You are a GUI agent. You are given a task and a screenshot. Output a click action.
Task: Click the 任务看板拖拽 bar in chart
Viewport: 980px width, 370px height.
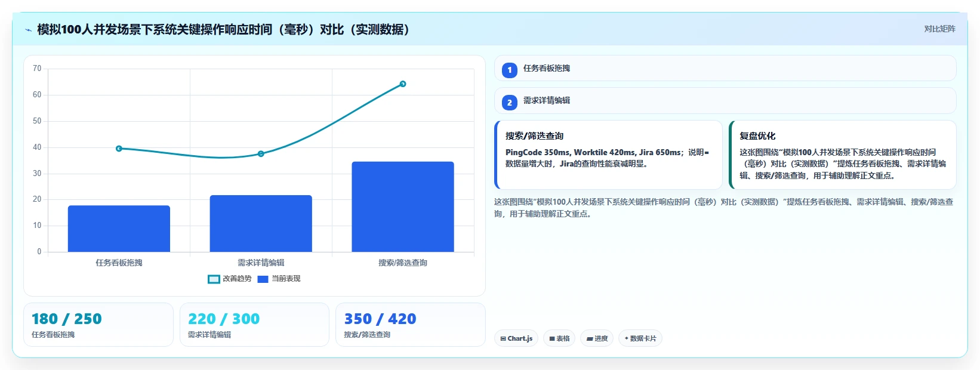coord(119,229)
